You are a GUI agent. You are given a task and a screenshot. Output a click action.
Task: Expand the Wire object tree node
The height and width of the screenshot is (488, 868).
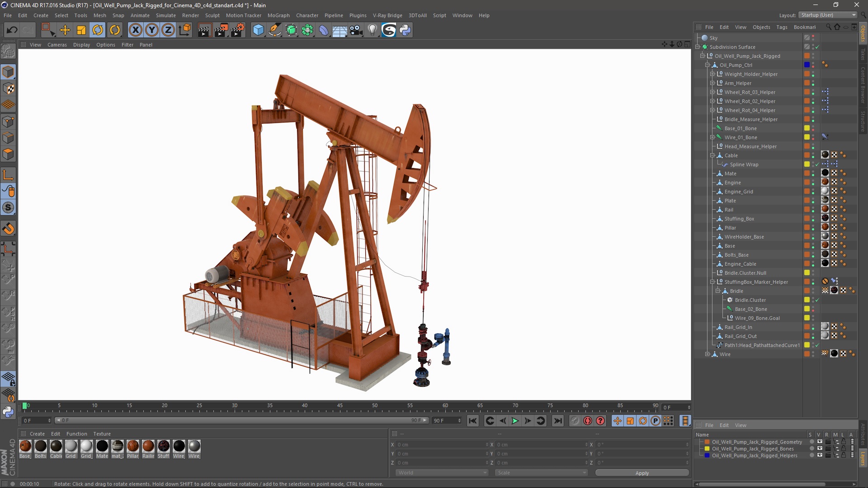point(708,354)
